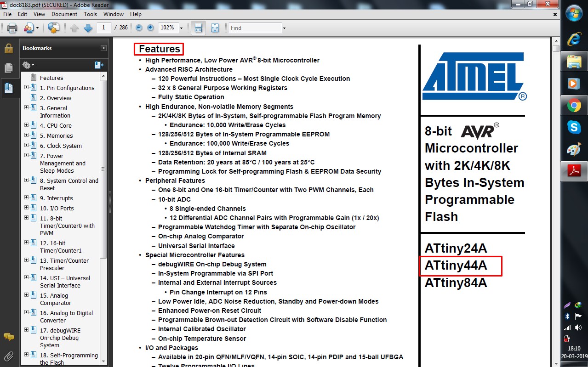Click bookmarks panel scroll down arrow
The height and width of the screenshot is (367, 588).
coord(103,361)
